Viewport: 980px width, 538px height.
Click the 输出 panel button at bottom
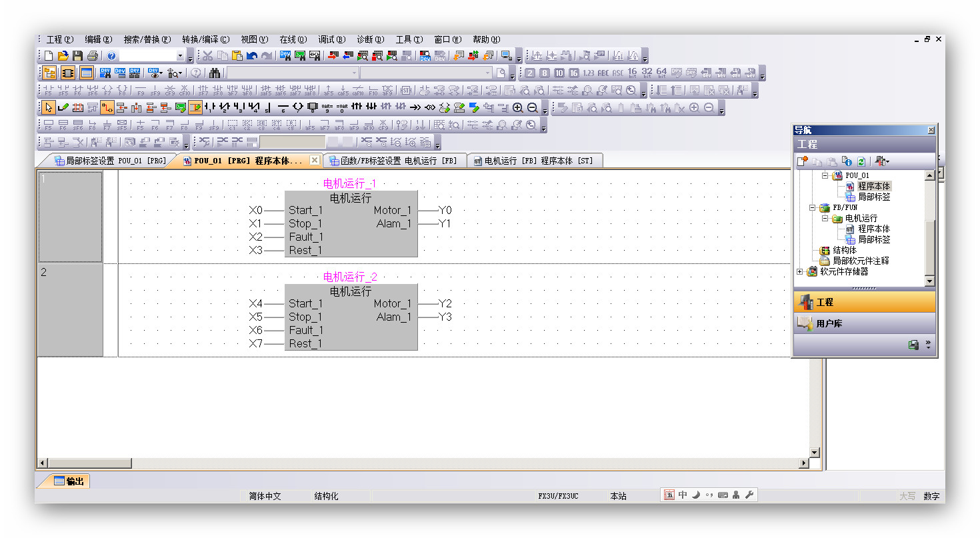pos(69,481)
